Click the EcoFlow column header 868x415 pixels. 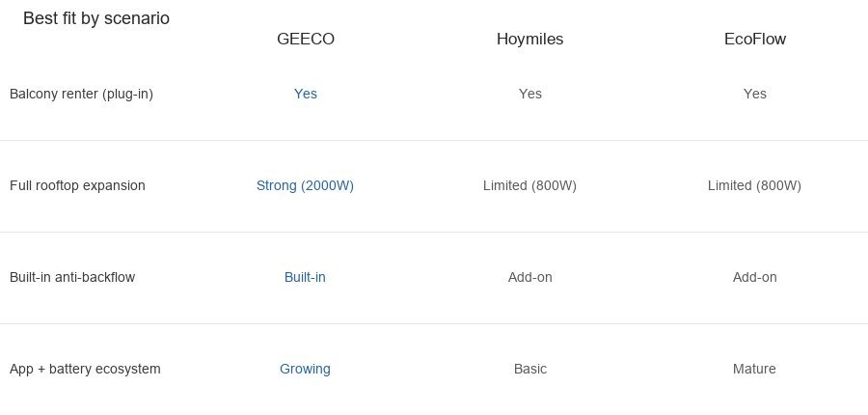point(755,39)
